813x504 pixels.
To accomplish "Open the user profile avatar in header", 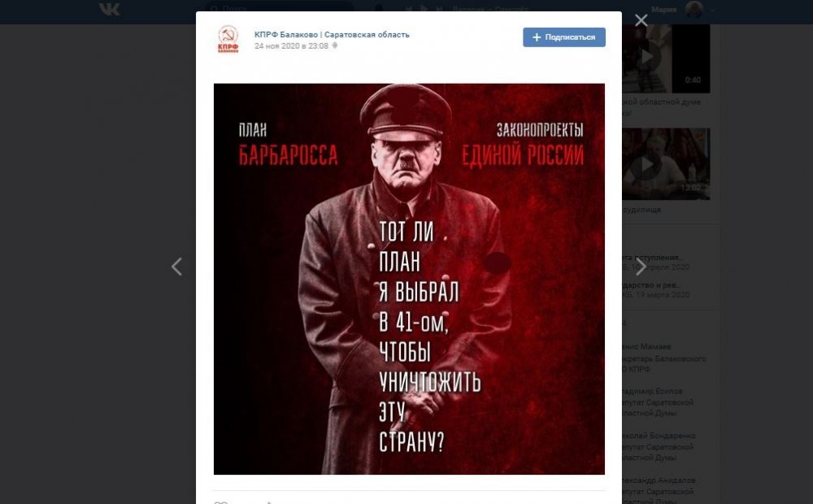I will tap(693, 9).
